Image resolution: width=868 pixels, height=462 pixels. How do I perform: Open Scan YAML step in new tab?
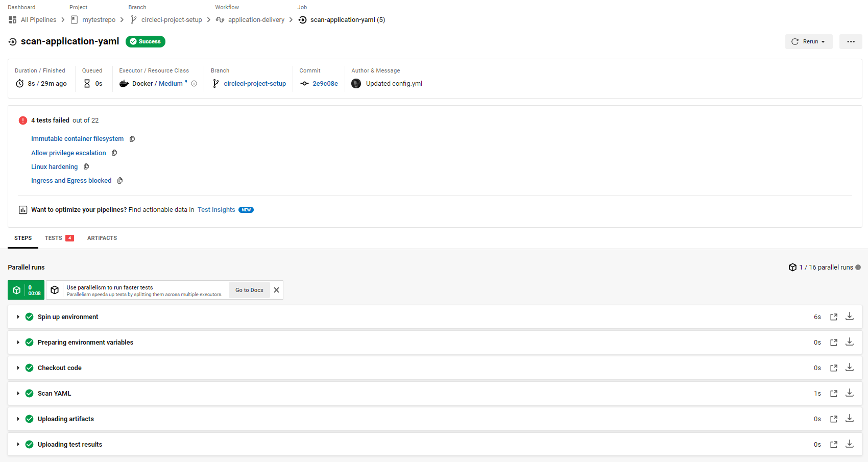pos(834,394)
